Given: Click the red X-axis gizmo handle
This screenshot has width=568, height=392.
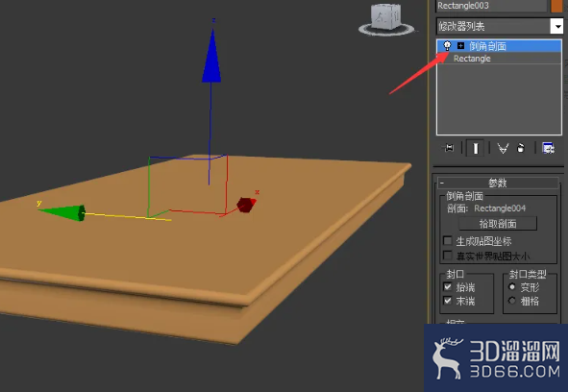Looking at the screenshot, I should (246, 205).
